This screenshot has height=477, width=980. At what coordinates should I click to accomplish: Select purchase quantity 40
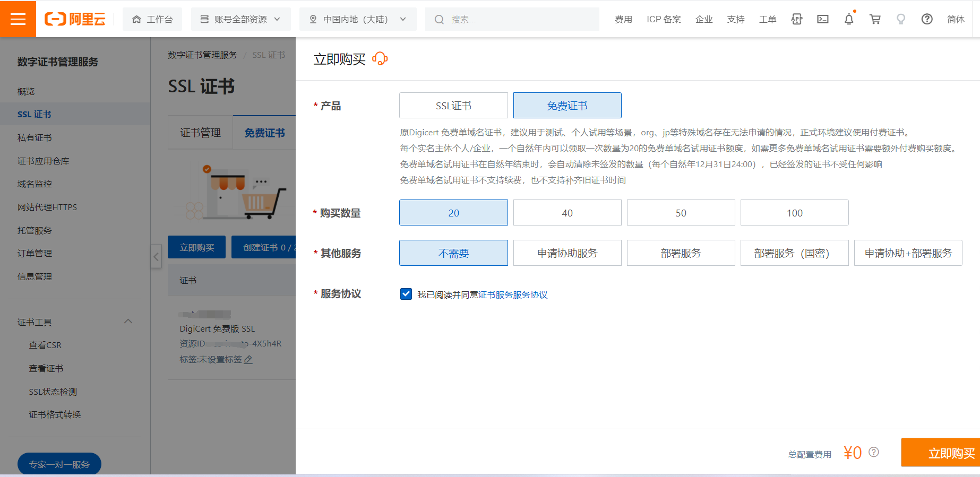tap(568, 213)
